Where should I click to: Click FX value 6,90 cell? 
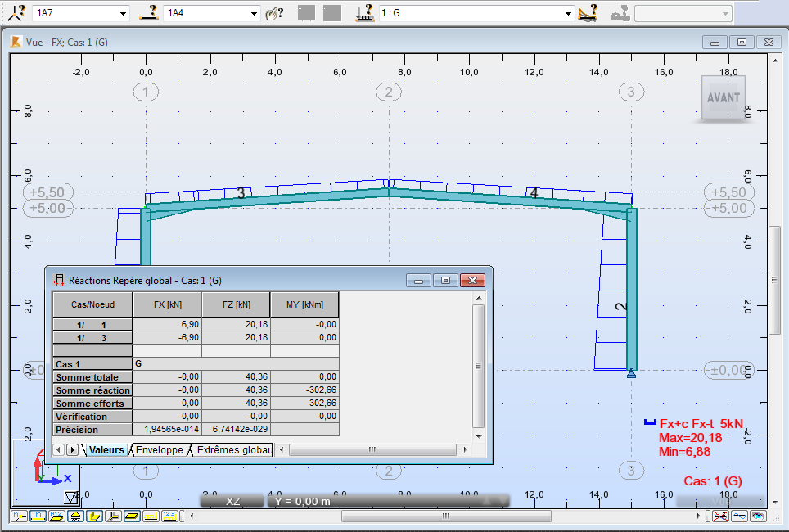[x=167, y=325]
